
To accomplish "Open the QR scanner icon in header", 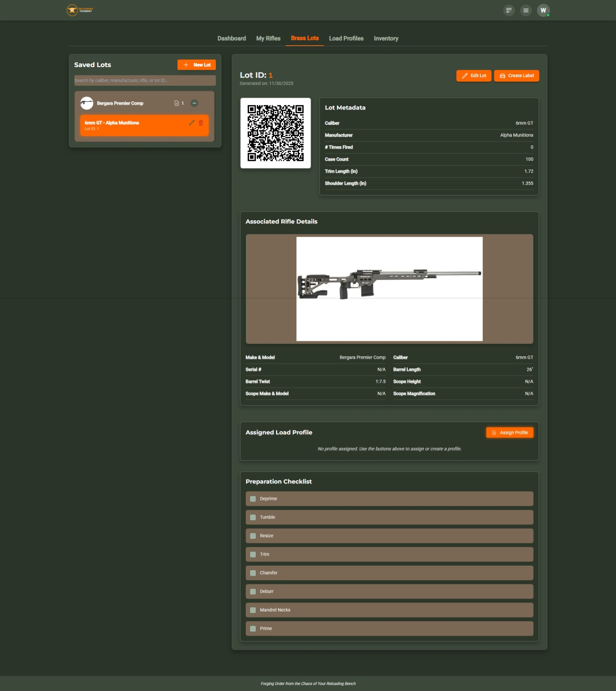I will point(509,10).
